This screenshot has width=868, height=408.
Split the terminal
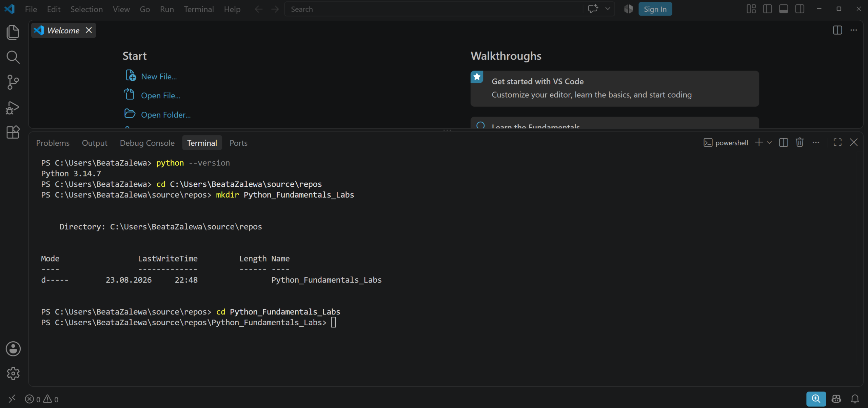(783, 143)
